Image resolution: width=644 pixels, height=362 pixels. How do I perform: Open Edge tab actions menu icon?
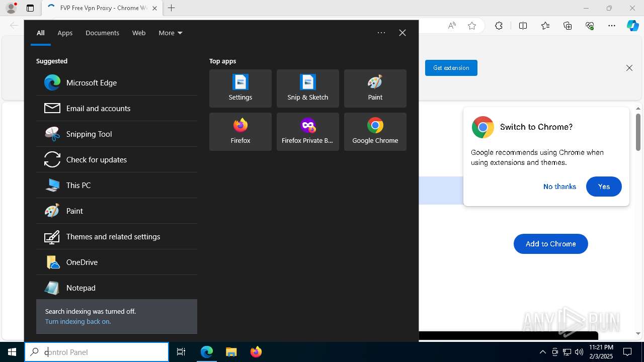[x=30, y=8]
